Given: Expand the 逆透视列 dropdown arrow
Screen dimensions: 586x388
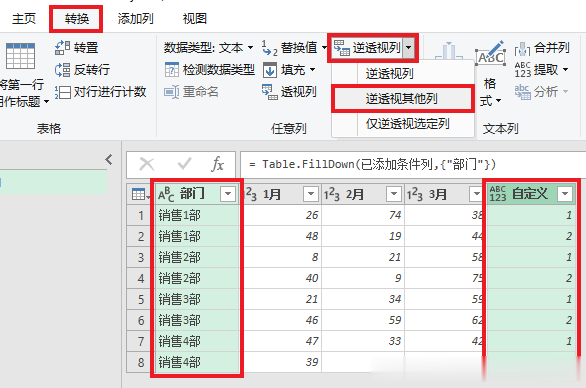Looking at the screenshot, I should click(408, 47).
